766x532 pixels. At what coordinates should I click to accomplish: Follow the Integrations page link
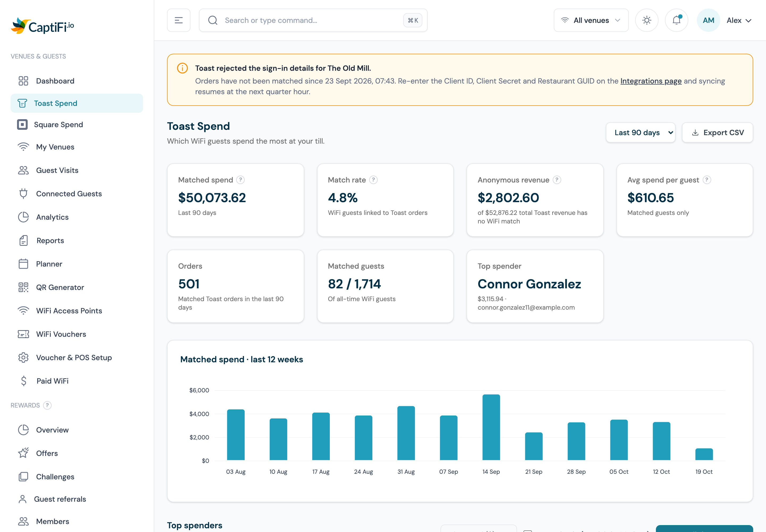(651, 81)
